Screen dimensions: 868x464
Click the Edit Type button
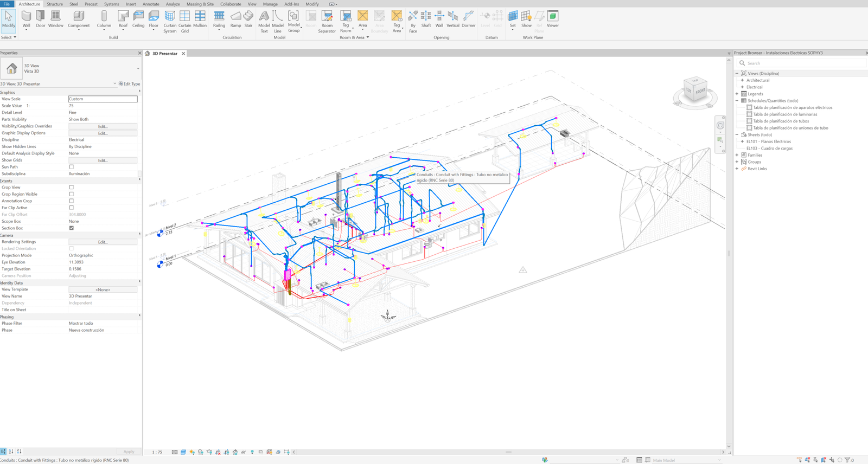point(129,84)
